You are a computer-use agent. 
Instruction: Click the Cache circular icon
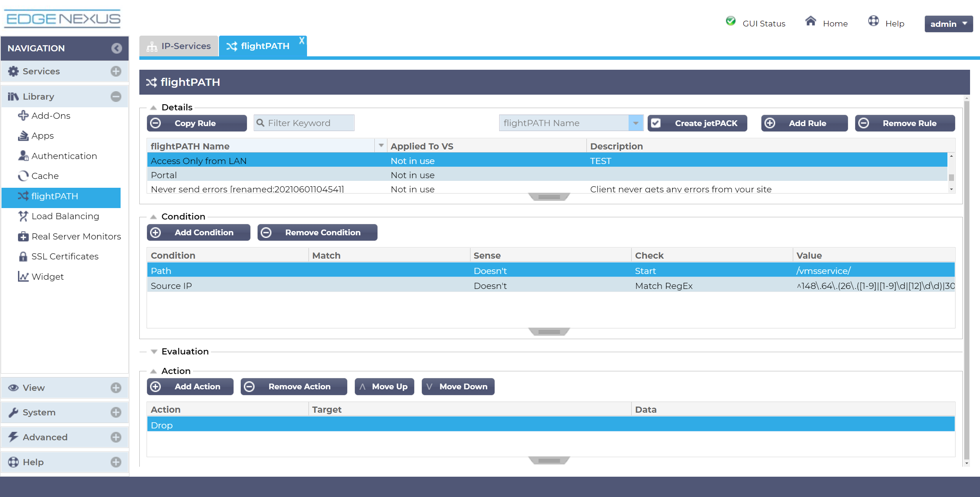(23, 176)
